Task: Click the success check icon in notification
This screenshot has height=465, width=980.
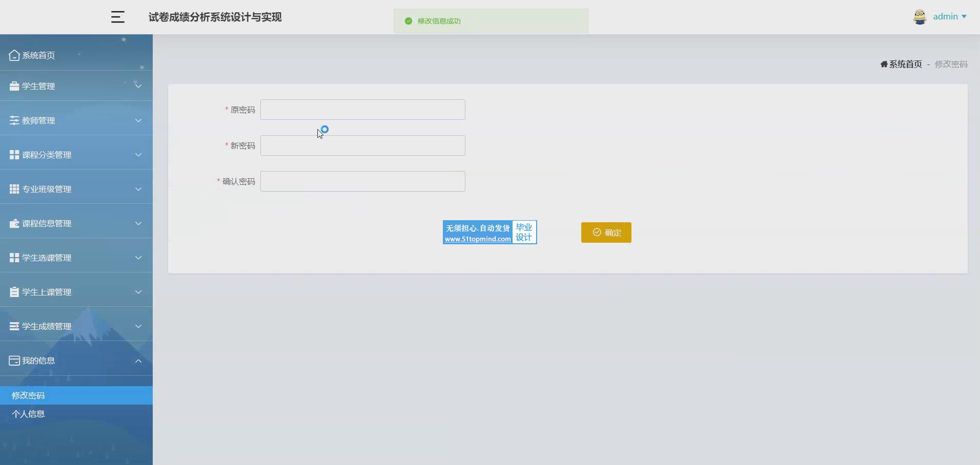Action: pyautogui.click(x=409, y=21)
